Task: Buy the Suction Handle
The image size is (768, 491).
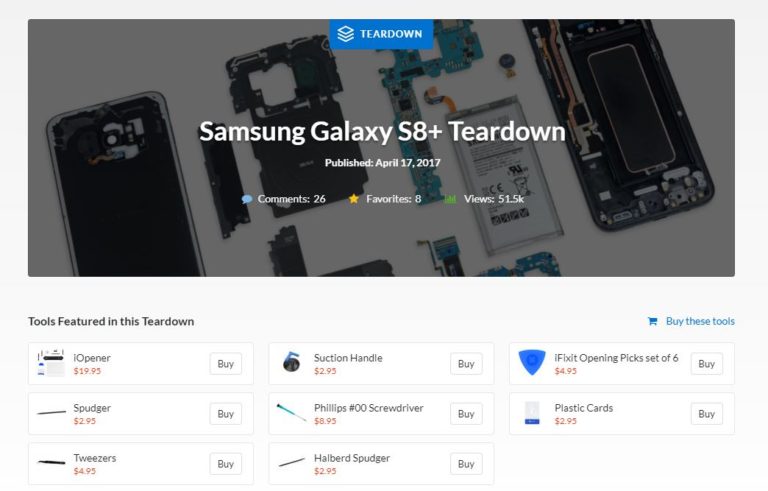Action: pos(466,364)
